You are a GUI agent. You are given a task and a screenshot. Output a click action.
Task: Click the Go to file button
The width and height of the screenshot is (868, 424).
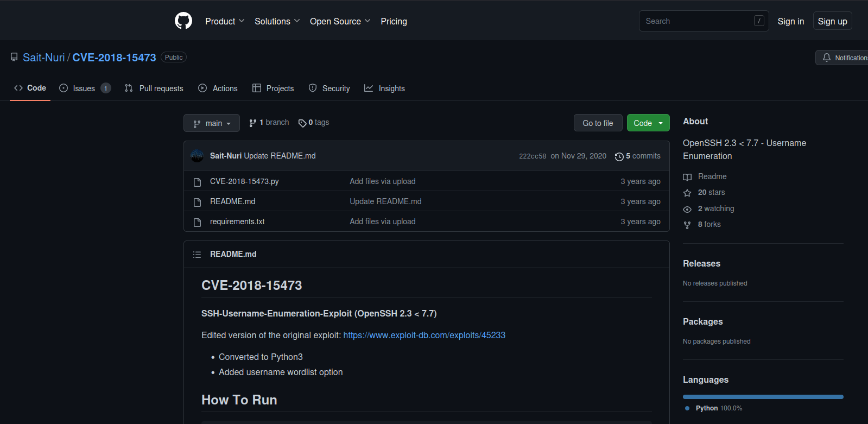tap(598, 123)
